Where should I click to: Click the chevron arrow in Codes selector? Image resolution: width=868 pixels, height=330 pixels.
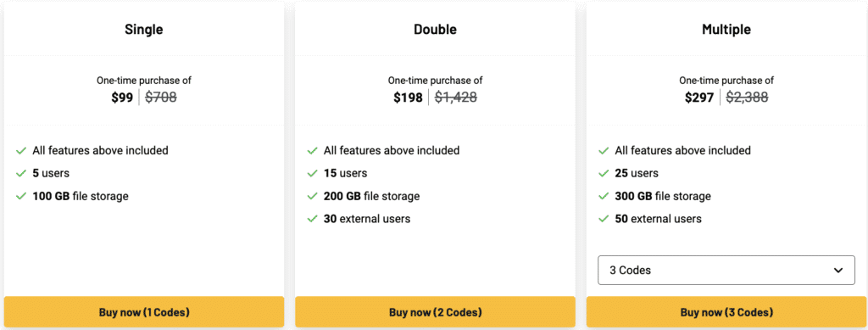838,271
